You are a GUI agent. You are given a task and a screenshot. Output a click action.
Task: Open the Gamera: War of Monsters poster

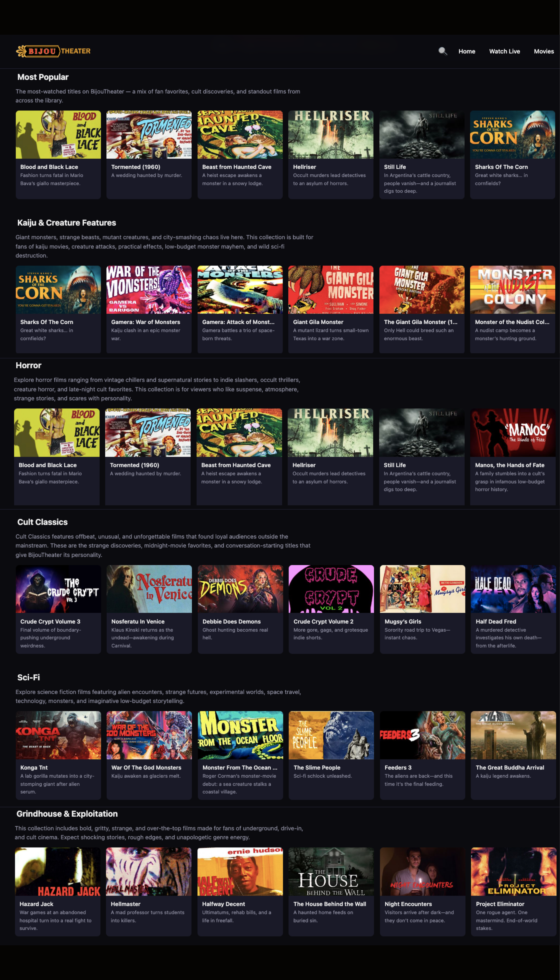tap(149, 290)
